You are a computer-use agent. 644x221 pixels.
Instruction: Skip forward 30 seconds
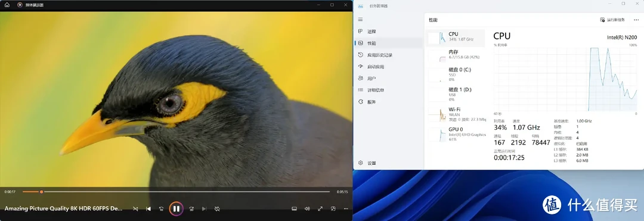point(191,208)
